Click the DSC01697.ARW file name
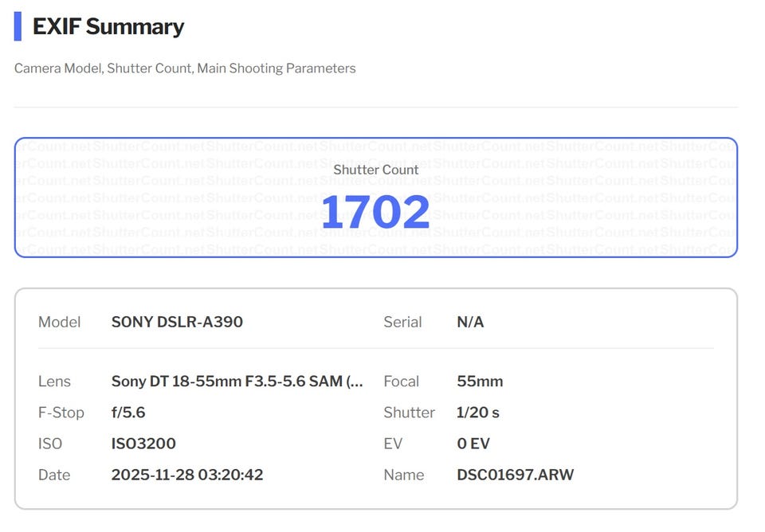 click(515, 475)
